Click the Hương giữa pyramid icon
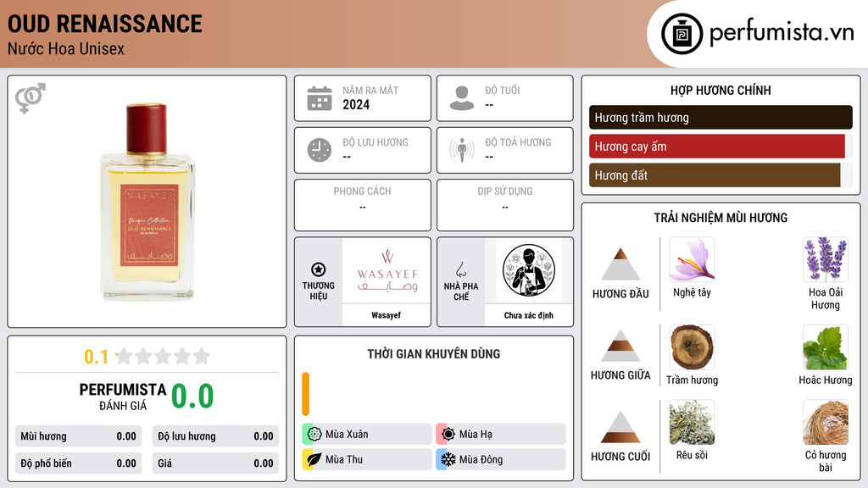The width and height of the screenshot is (868, 488). pyautogui.click(x=620, y=346)
